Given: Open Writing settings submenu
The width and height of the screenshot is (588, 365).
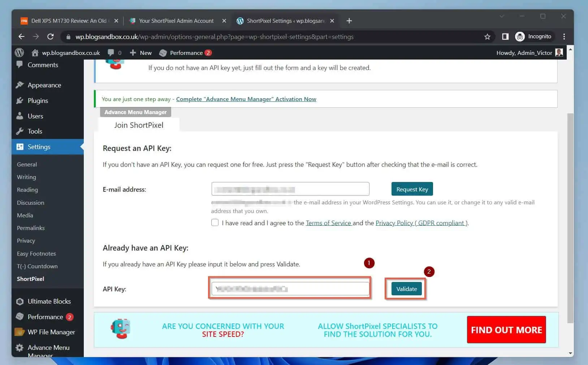Looking at the screenshot, I should (x=26, y=177).
